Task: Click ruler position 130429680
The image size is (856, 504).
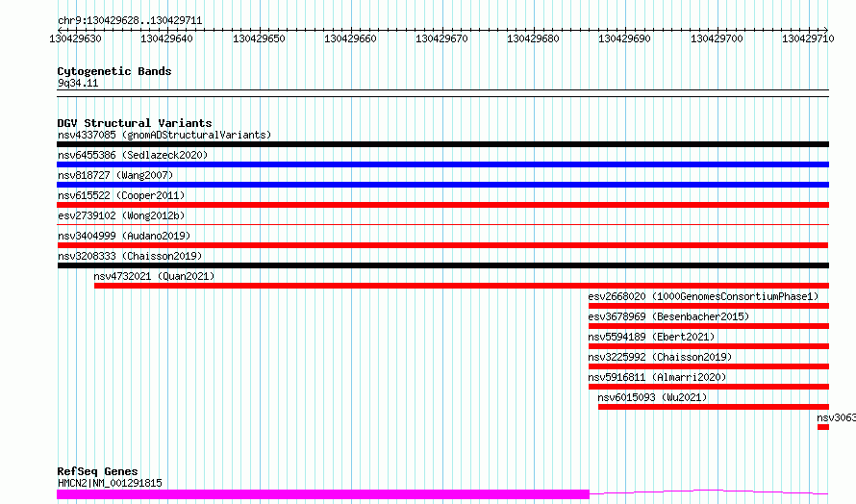Action: tap(533, 38)
